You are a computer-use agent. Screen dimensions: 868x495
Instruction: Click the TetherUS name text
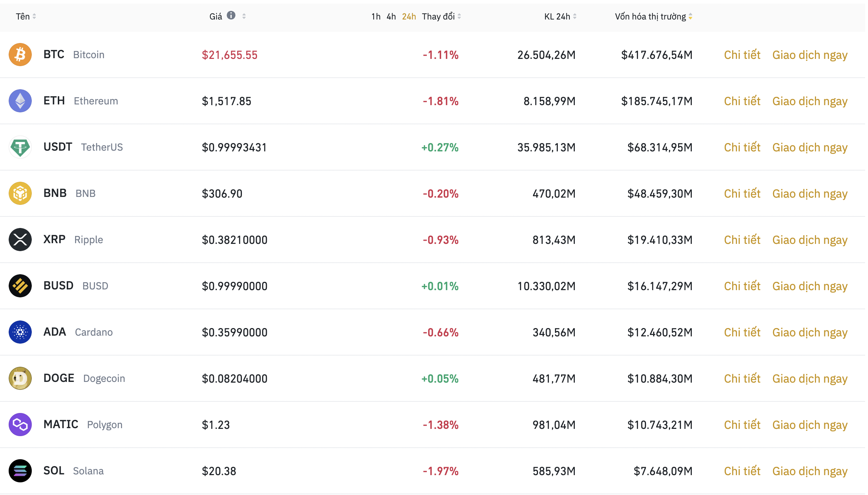(102, 147)
